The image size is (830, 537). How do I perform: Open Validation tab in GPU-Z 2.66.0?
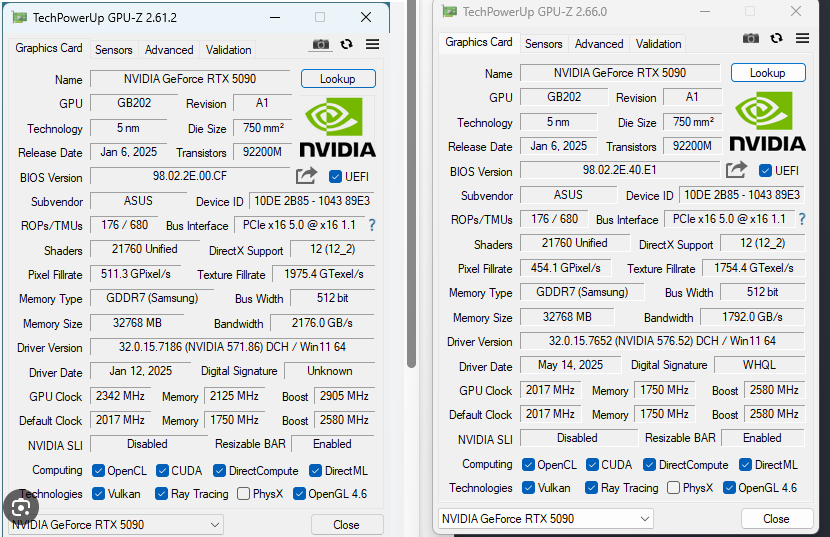click(x=658, y=44)
